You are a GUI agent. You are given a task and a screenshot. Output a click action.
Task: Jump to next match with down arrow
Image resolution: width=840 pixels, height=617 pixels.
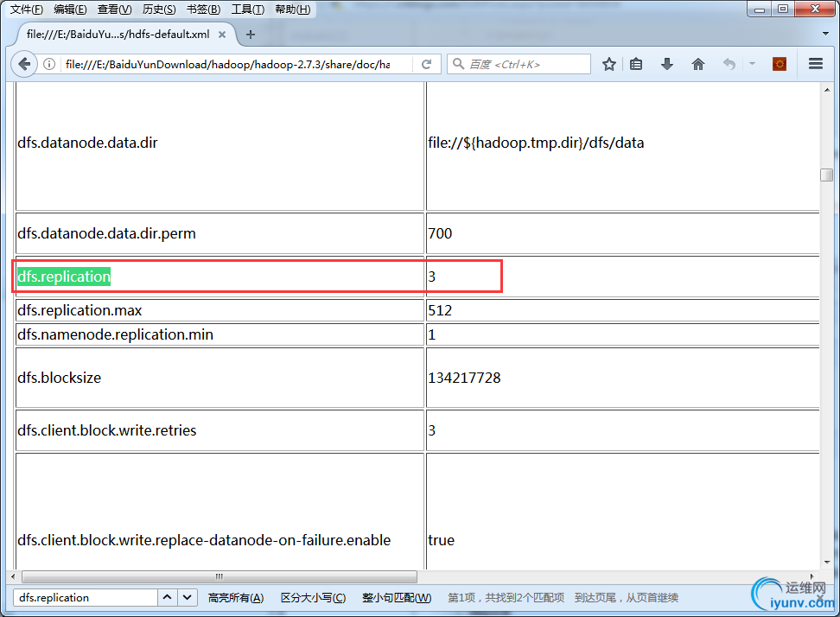187,597
